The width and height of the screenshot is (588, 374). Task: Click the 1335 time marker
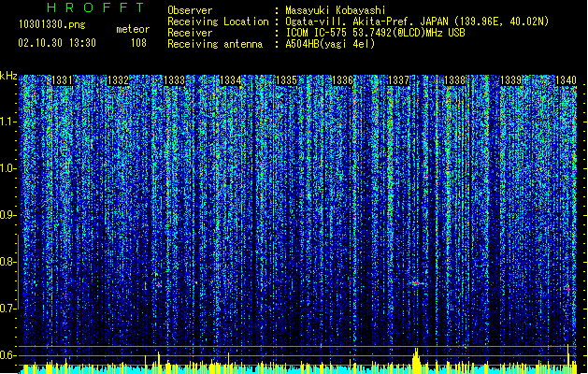point(286,80)
